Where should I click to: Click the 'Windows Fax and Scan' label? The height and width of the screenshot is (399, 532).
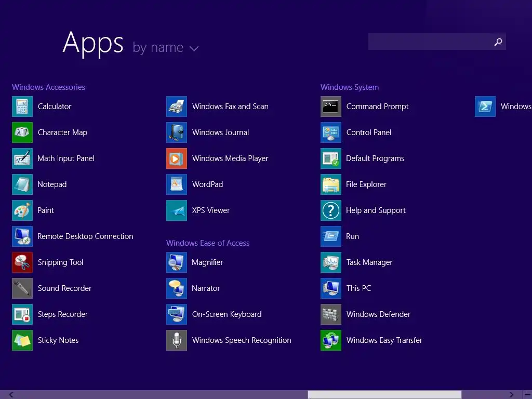point(230,107)
